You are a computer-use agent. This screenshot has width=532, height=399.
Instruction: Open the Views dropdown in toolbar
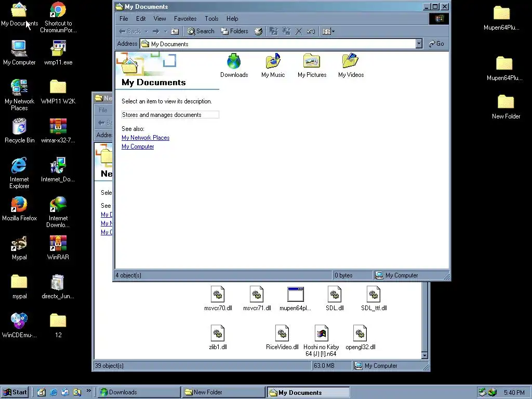[328, 32]
